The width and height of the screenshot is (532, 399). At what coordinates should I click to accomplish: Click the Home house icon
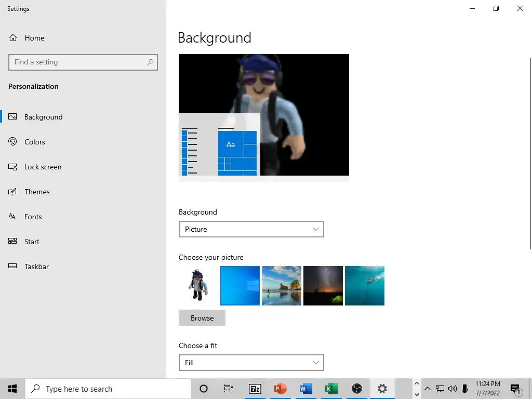(x=13, y=37)
